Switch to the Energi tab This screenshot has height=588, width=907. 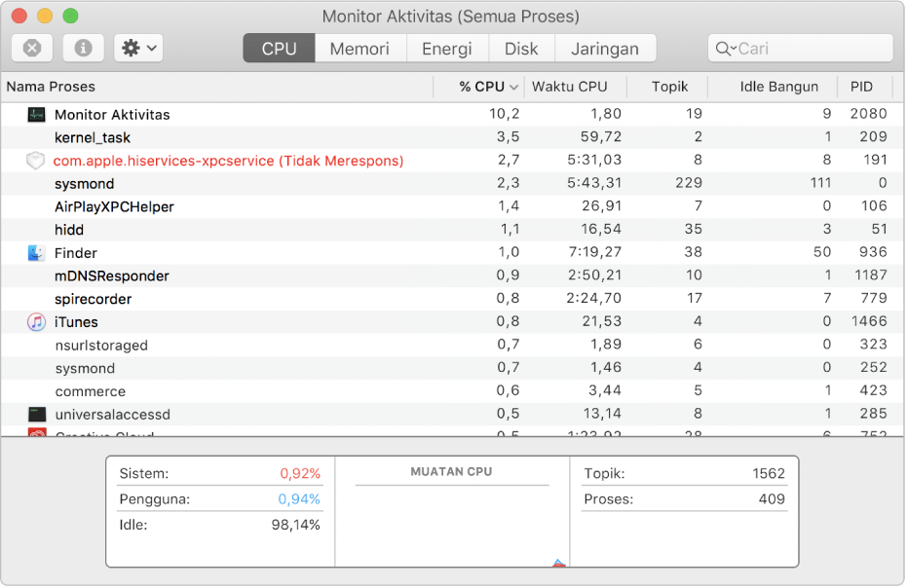447,48
